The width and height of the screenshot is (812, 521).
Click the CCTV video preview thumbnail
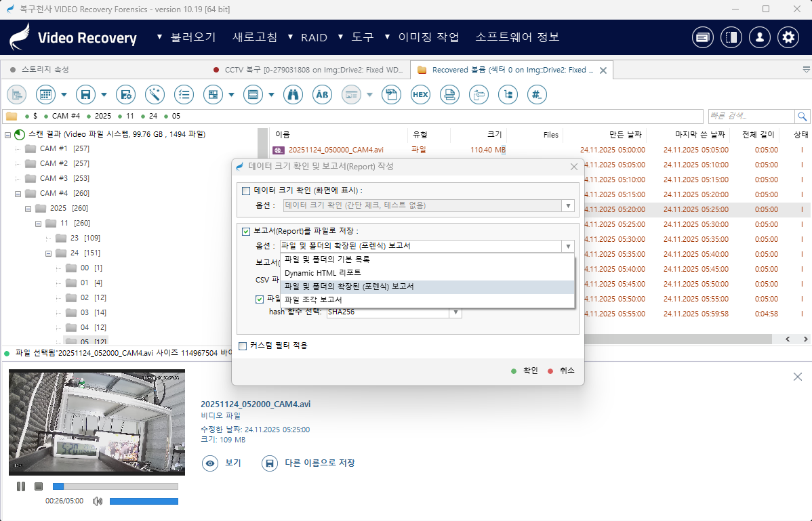pos(97,422)
